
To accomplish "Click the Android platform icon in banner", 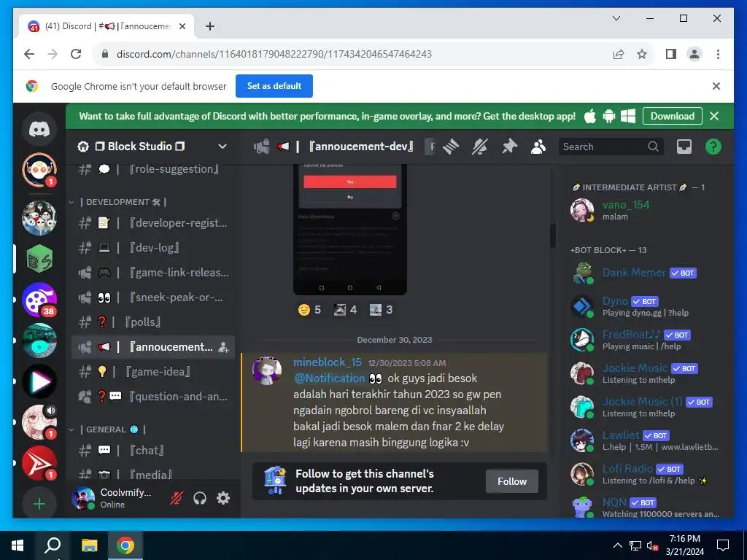I will [x=609, y=116].
